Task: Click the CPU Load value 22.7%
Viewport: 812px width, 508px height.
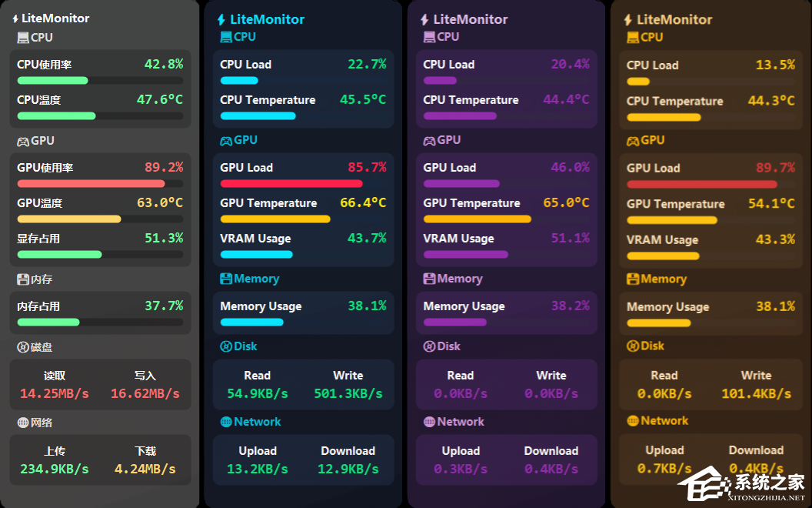Action: coord(367,64)
